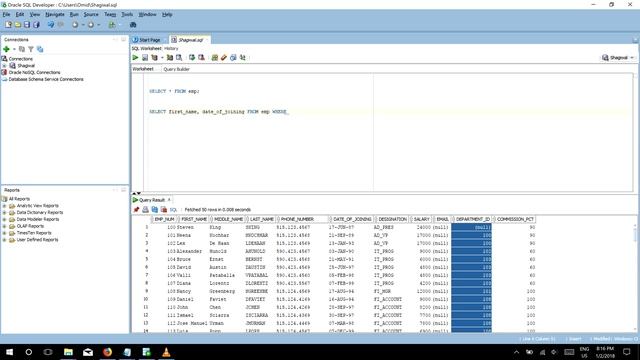Click the Run Script icon in worksheet toolbar
The image size is (640, 360).
(145, 58)
